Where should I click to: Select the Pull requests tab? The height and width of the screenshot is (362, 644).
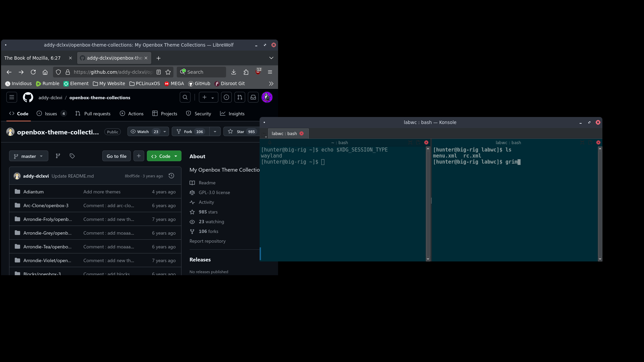coord(93,114)
